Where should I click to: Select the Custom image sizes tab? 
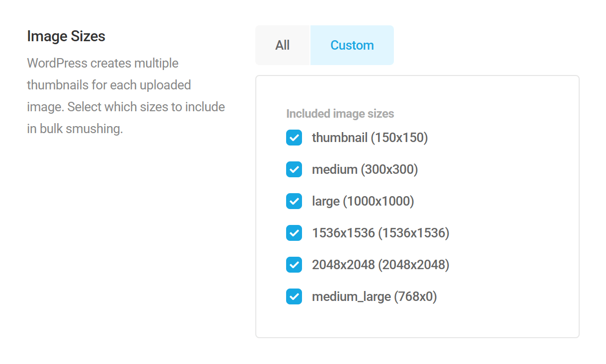coord(352,45)
